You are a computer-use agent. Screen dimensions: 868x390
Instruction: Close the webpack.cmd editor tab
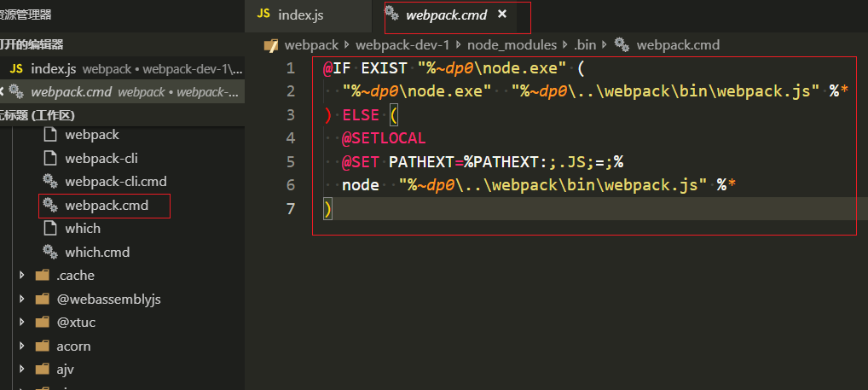[502, 15]
